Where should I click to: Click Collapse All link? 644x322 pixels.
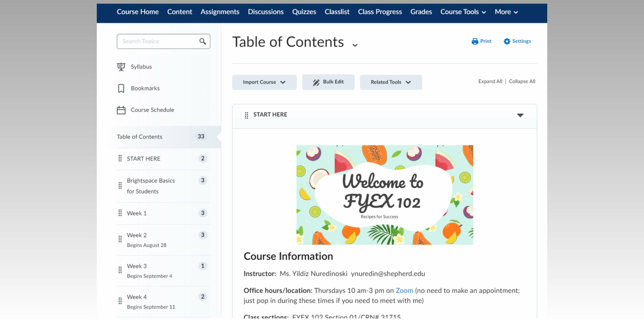click(x=522, y=82)
